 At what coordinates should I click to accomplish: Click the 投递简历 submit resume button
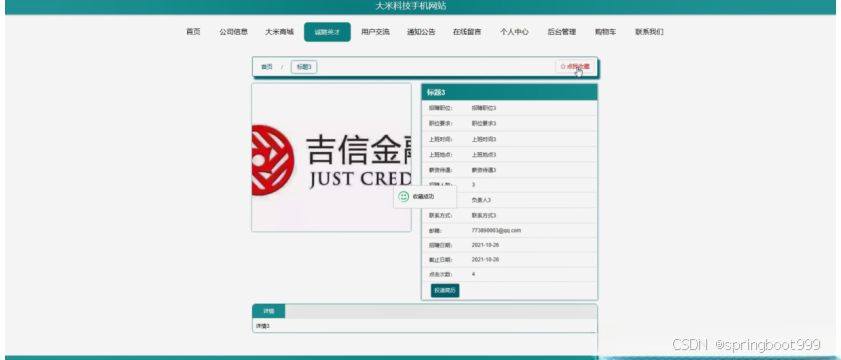click(x=445, y=290)
